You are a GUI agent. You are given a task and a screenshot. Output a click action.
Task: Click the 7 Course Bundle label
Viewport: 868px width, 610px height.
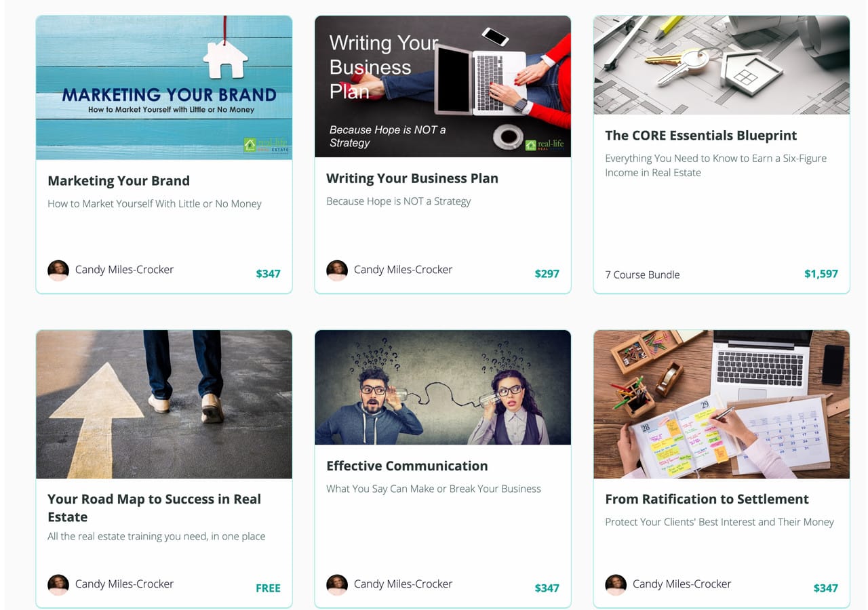[642, 274]
